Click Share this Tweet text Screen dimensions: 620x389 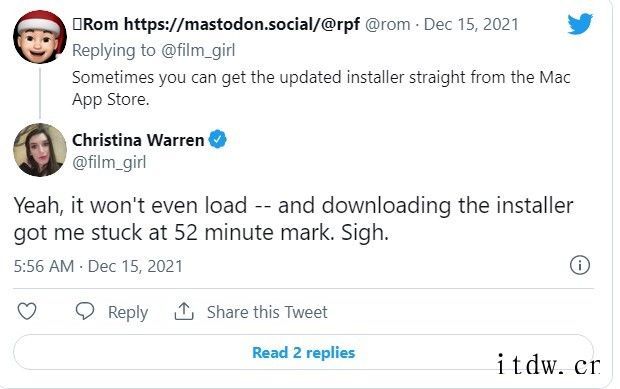[x=267, y=312]
